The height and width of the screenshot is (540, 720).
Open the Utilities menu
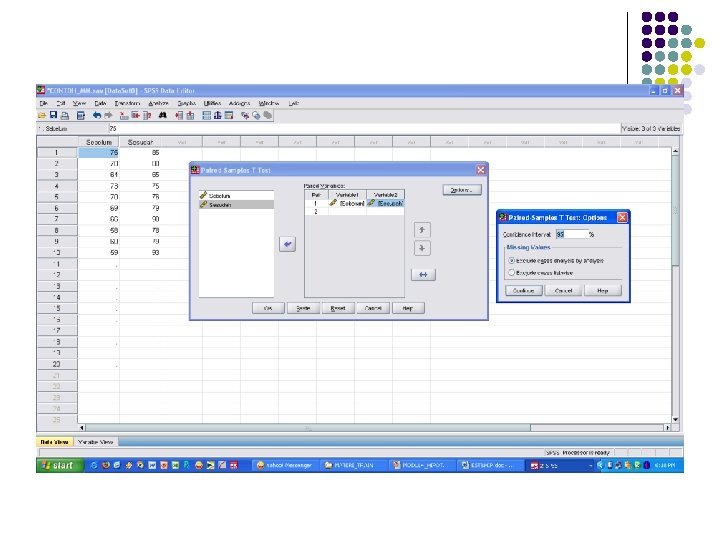(x=212, y=103)
